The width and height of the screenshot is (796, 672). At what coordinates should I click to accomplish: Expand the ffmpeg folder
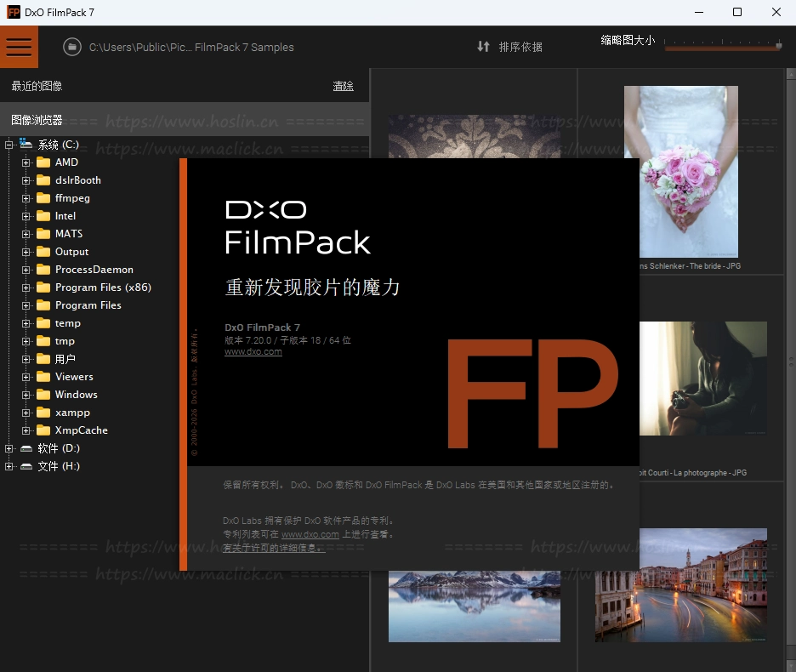pyautogui.click(x=26, y=198)
